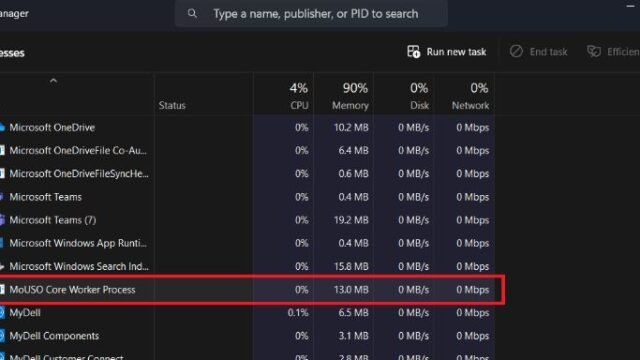
Task: Select Microsoft Windows Search Ind... process
Action: pyautogui.click(x=247, y=267)
